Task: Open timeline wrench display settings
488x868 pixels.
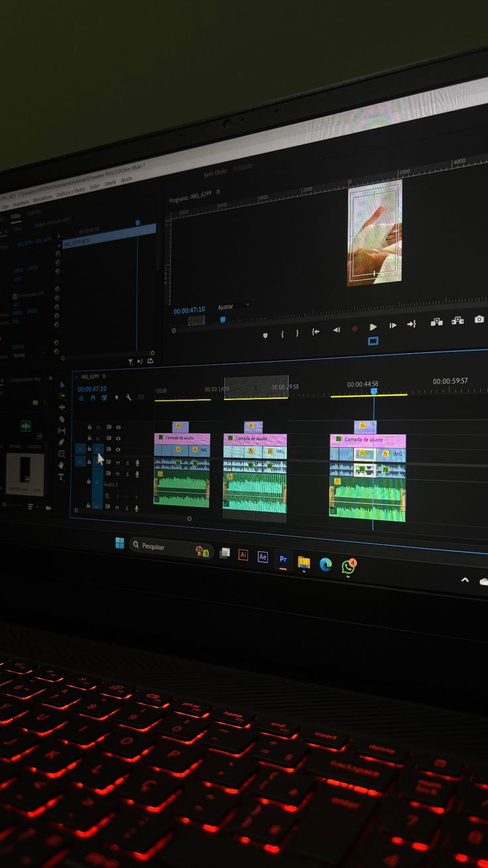Action: [x=128, y=398]
